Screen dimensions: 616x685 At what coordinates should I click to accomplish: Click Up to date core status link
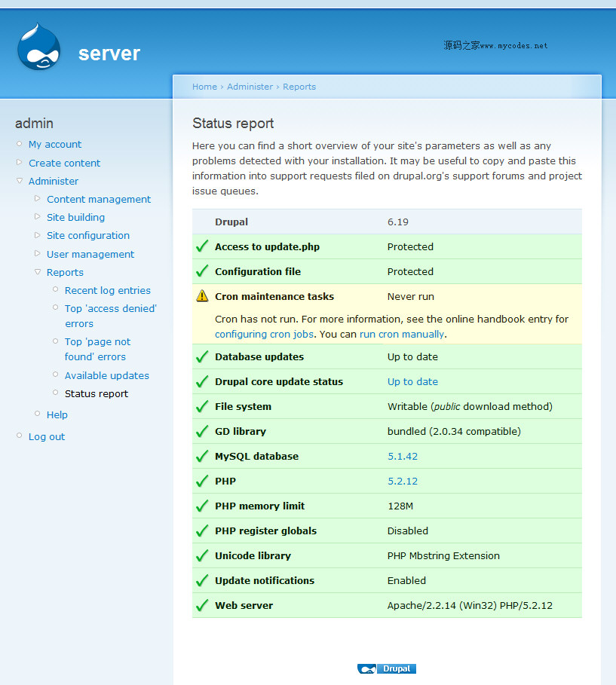coord(412,381)
